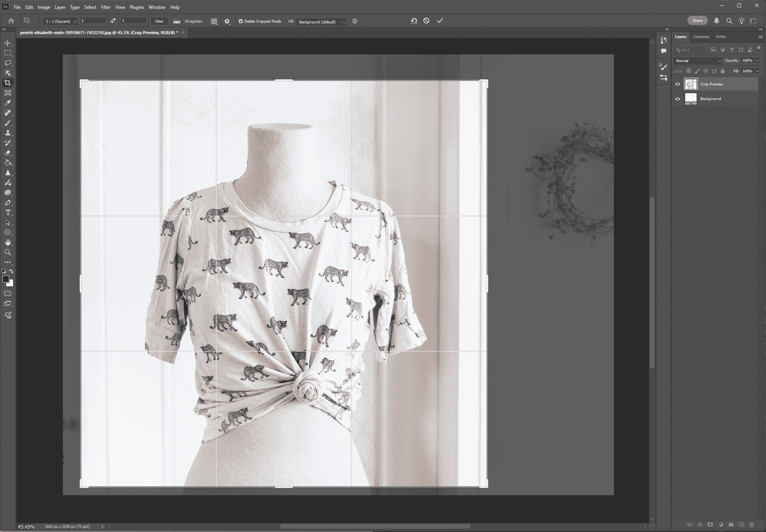Hide the Background layer visibility
Image resolution: width=766 pixels, height=532 pixels.
(677, 99)
